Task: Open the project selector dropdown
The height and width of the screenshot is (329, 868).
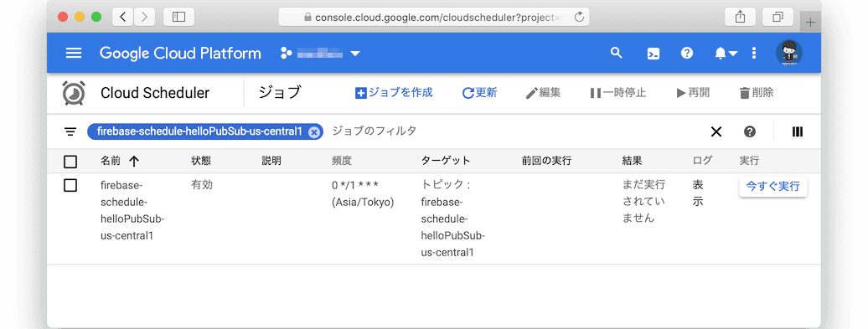Action: [321, 53]
